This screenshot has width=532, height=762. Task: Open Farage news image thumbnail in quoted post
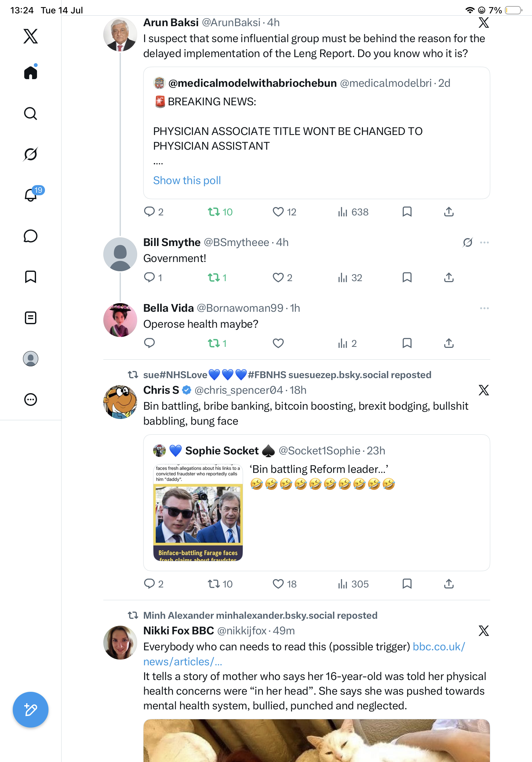point(198,512)
